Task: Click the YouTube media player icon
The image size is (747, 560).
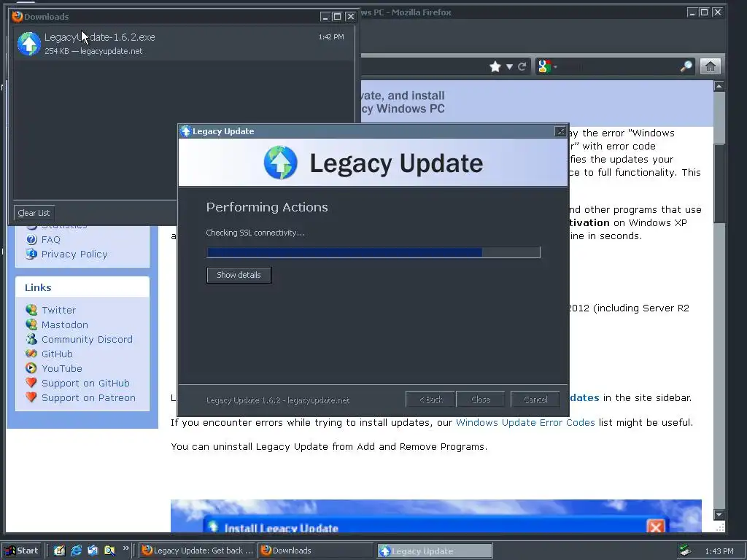Action: (31, 368)
